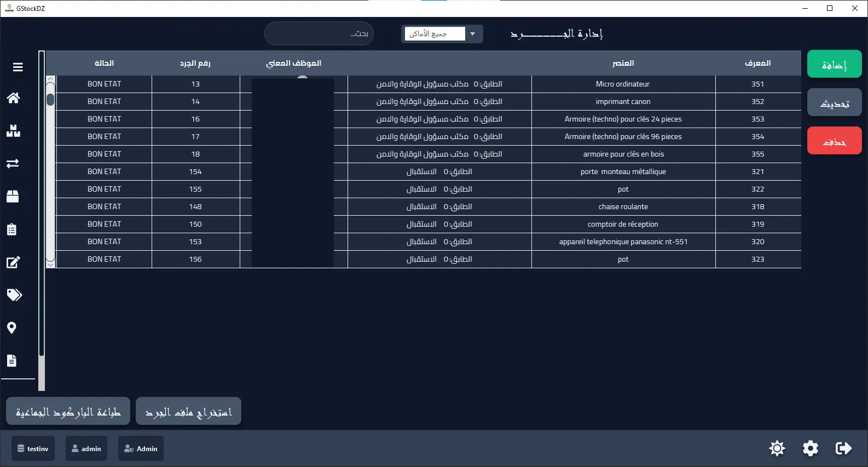This screenshot has width=868, height=467.
Task: Open settings gear icon
Action: tap(810, 448)
